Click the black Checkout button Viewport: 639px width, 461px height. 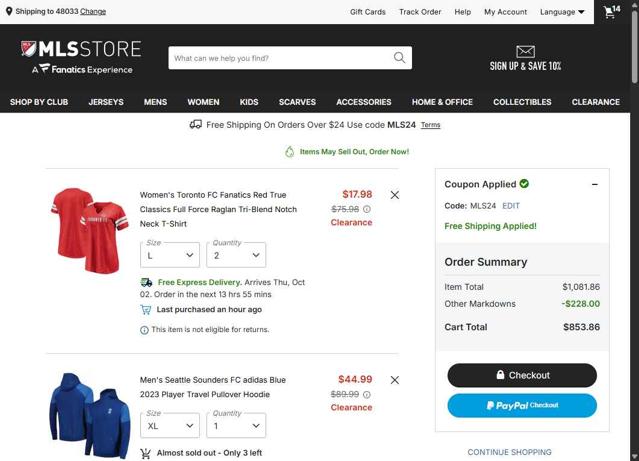tap(522, 375)
